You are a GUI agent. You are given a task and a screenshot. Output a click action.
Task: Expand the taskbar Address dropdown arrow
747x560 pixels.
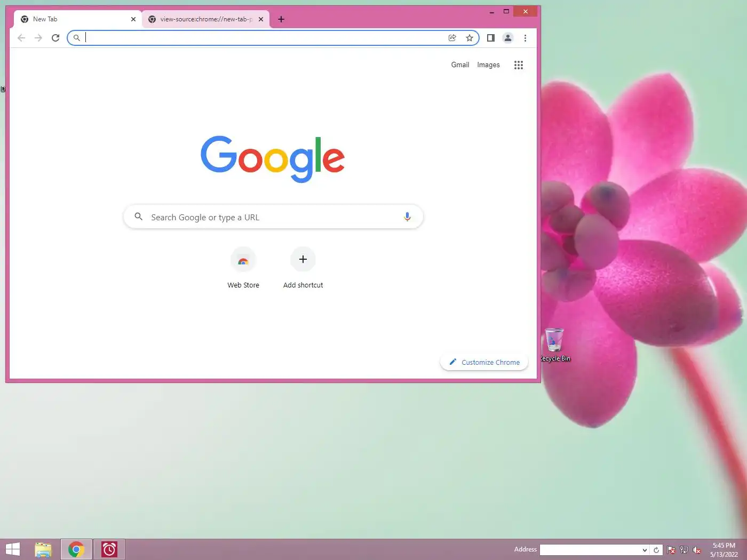tap(645, 550)
